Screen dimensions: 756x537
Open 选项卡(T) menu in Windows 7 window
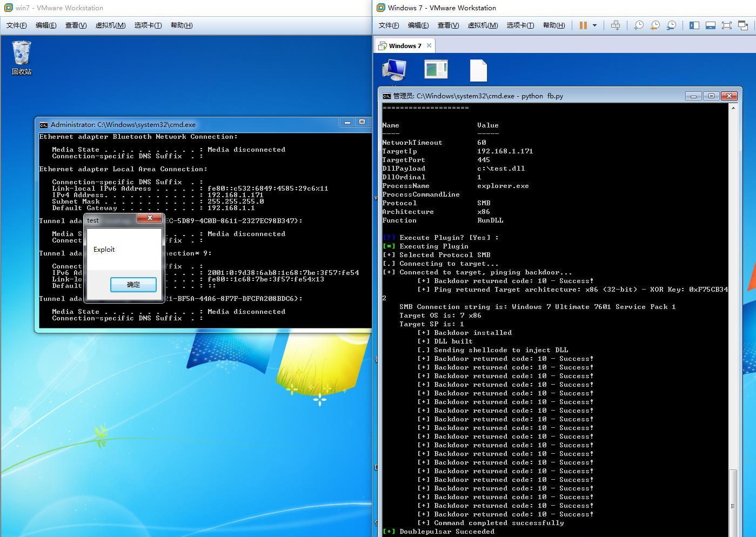click(520, 25)
